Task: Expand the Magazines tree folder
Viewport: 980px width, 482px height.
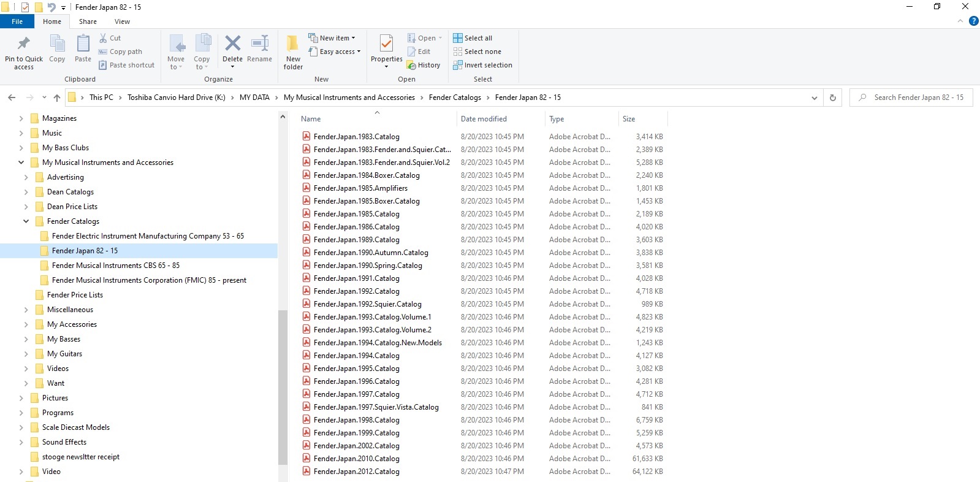Action: (x=21, y=118)
